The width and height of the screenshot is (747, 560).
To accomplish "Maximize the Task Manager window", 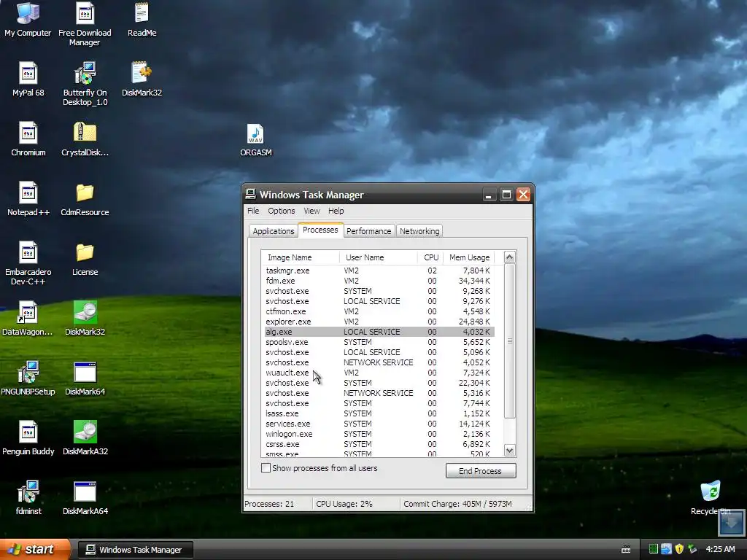I will 506,194.
